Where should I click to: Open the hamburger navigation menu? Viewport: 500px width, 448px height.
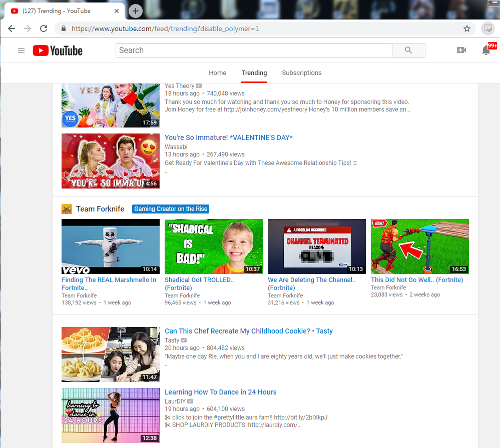[x=21, y=50]
